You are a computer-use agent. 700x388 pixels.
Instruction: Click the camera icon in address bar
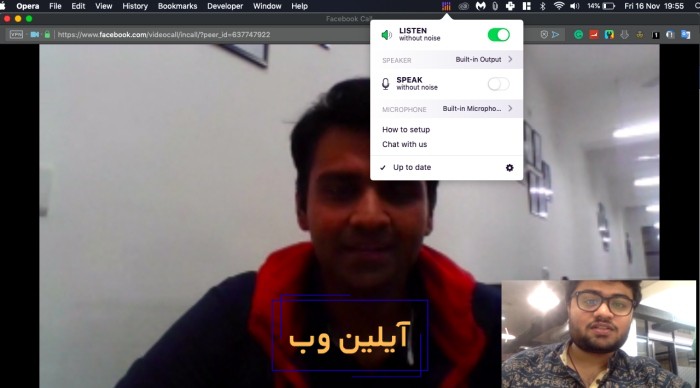tap(34, 34)
